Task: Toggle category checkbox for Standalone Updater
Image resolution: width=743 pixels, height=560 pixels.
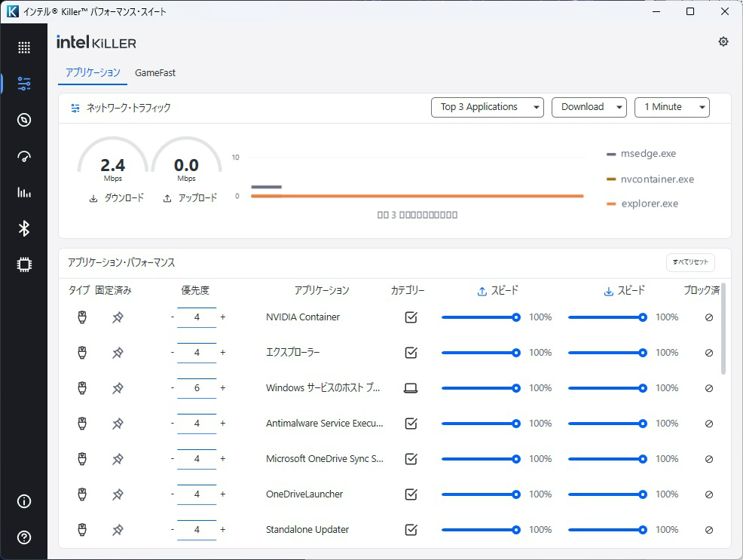Action: click(411, 530)
